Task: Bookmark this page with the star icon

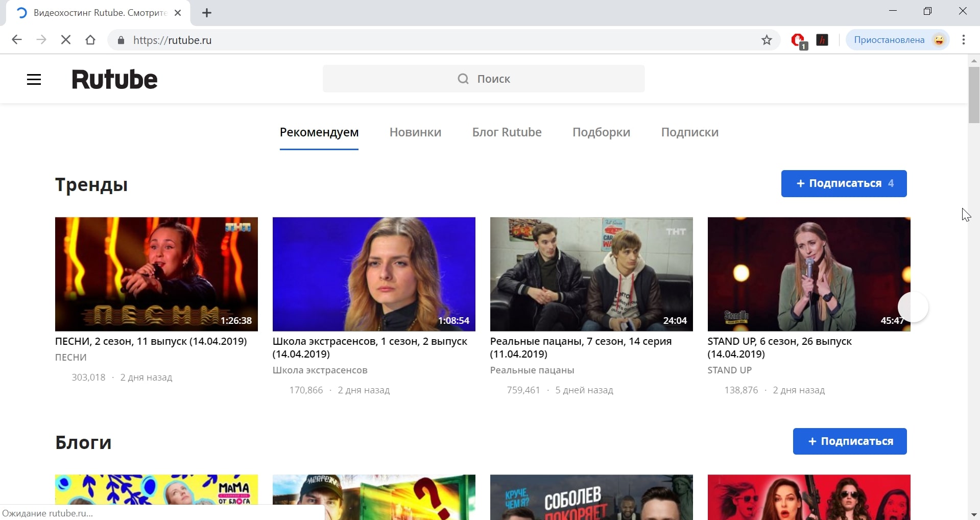Action: 767,40
